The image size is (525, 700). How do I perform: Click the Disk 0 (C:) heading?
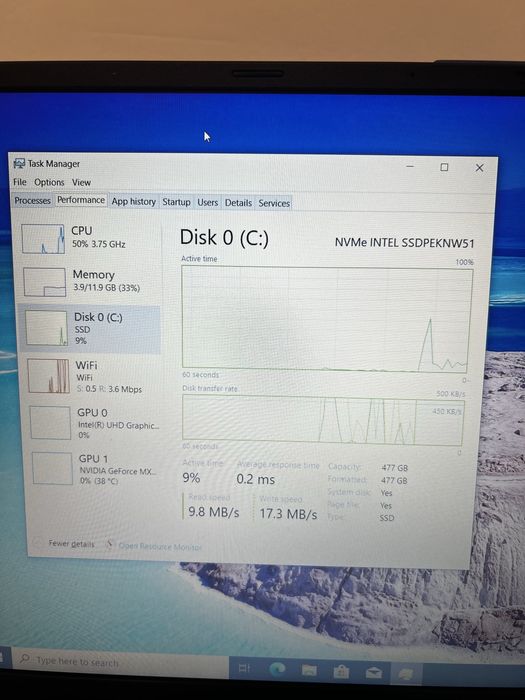[224, 238]
